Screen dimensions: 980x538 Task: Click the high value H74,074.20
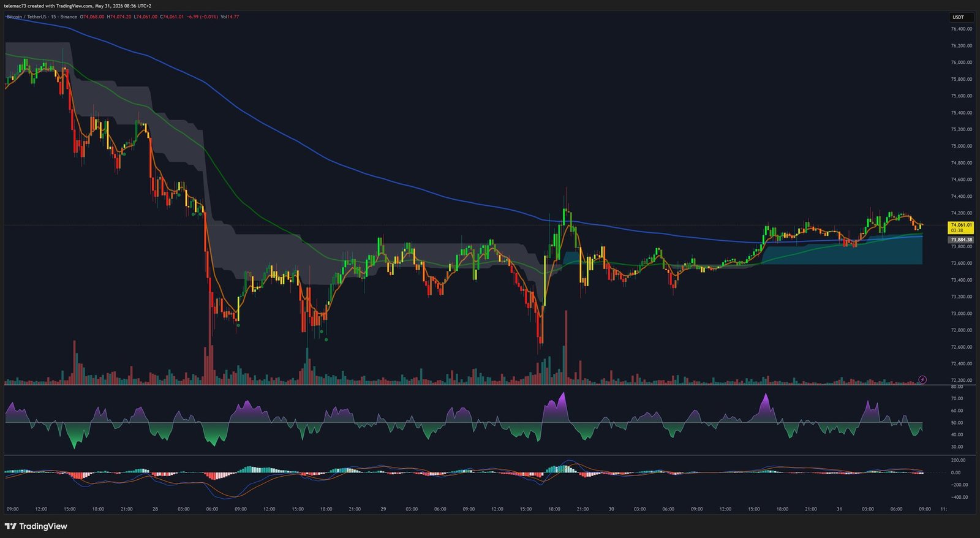click(x=119, y=17)
